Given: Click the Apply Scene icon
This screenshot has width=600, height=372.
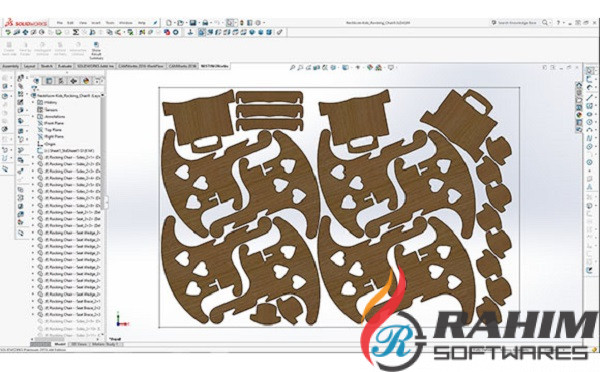Looking at the screenshot, I should pos(378,67).
